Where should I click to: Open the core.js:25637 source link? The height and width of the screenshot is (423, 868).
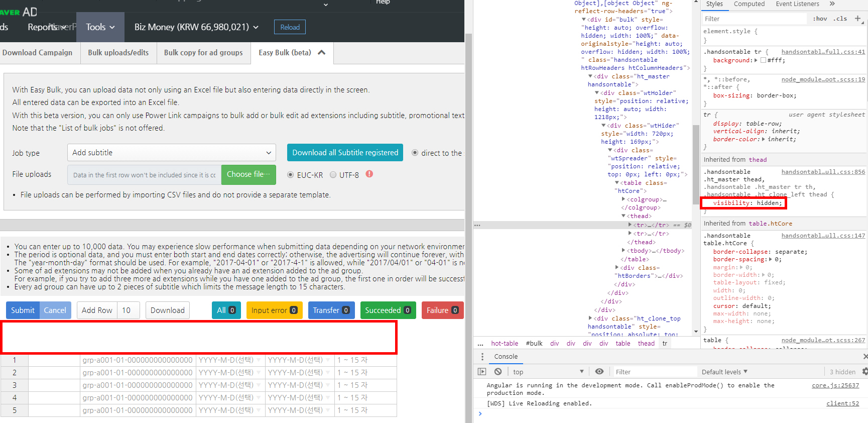(x=835, y=385)
